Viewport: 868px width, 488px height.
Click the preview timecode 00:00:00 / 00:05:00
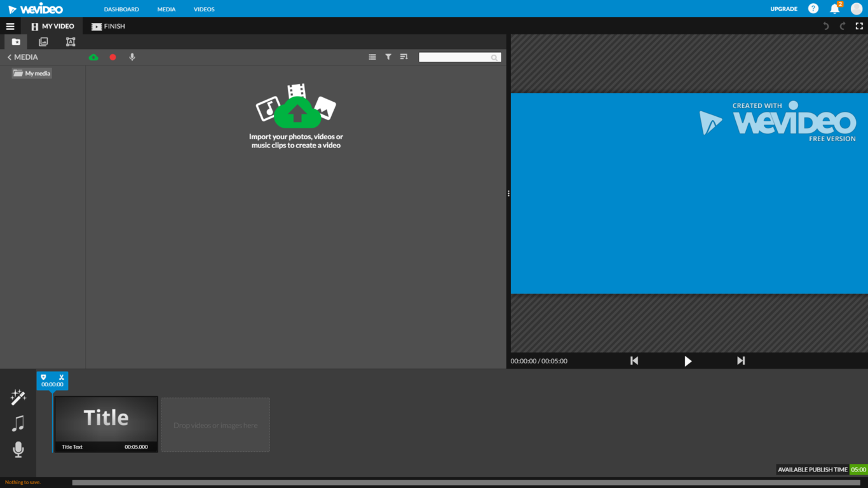click(x=539, y=361)
